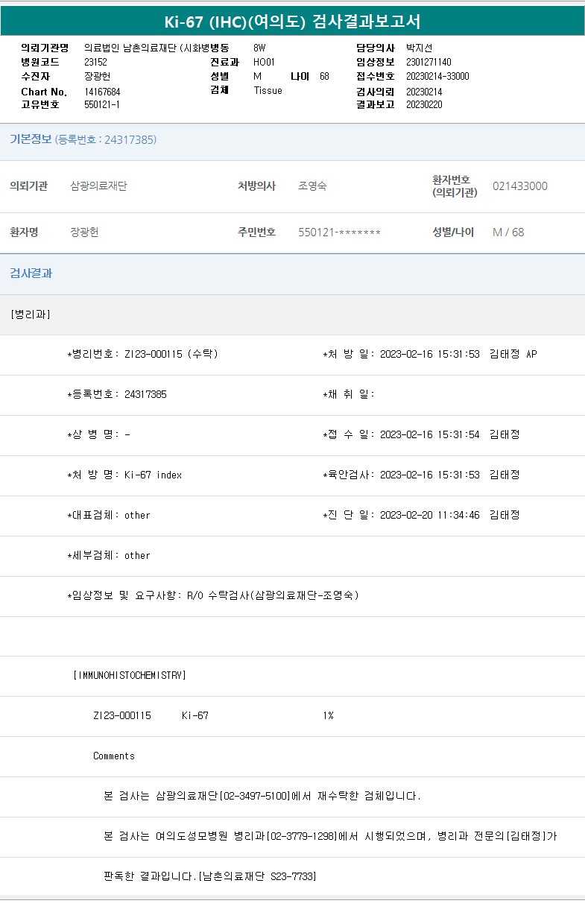This screenshot has width=585, height=924.
Task: Click the comment mentioning 여의도성모병원 병리과
Action: 329,837
